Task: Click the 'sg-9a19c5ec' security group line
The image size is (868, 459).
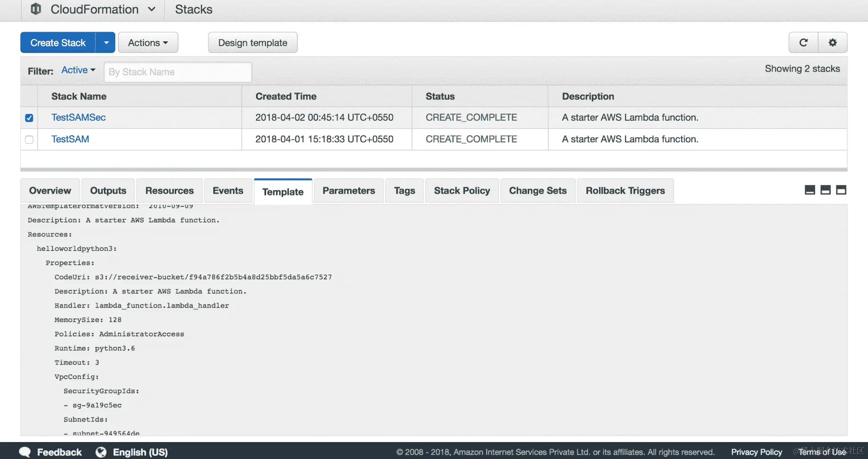Action: [x=93, y=405]
